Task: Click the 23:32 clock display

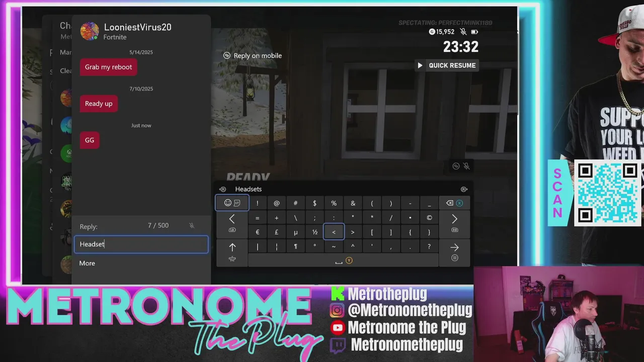Action: [x=460, y=47]
